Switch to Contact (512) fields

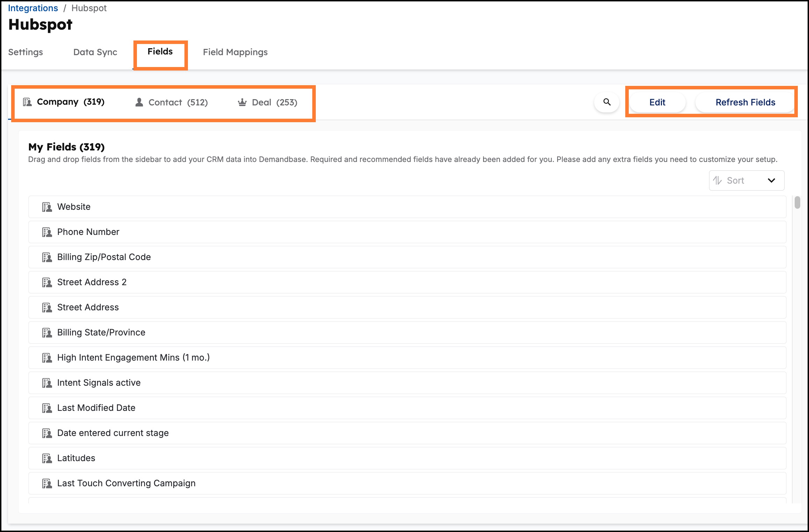[x=171, y=102]
